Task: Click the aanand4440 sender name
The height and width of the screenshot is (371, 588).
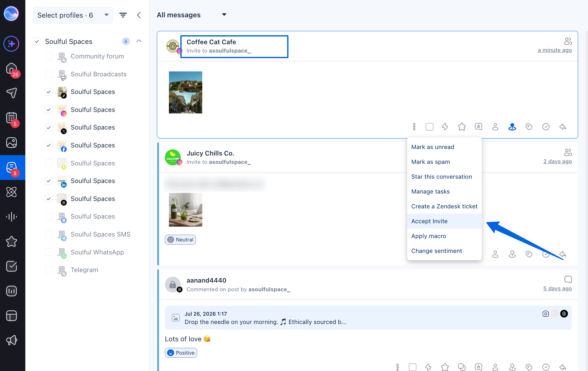Action: [x=206, y=280]
